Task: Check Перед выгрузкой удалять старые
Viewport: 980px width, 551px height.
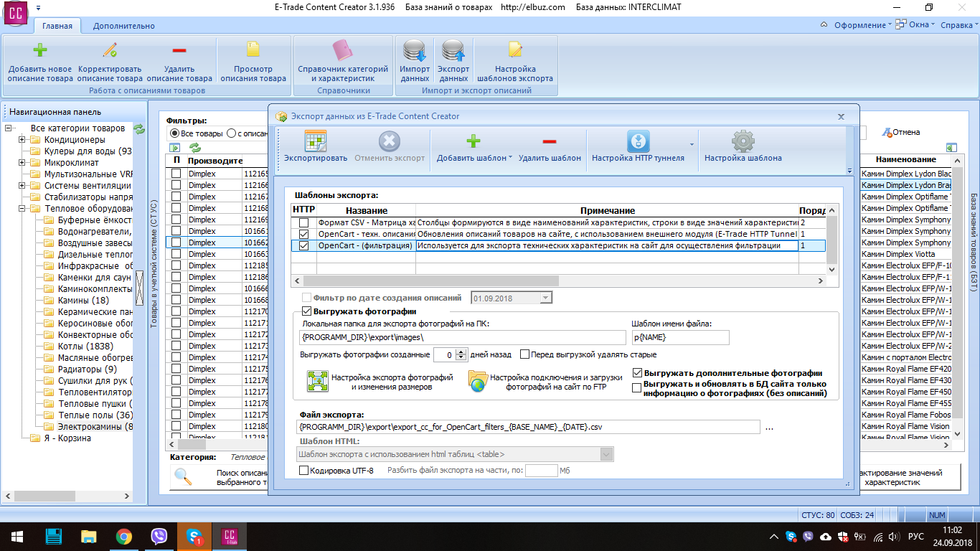Action: pos(525,354)
